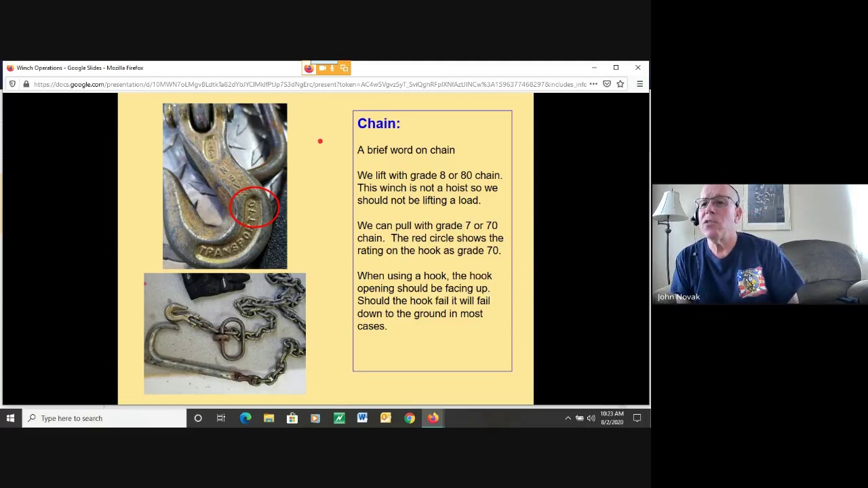Click the chain and hook photo on slide
This screenshot has height=488, width=868.
tap(224, 333)
